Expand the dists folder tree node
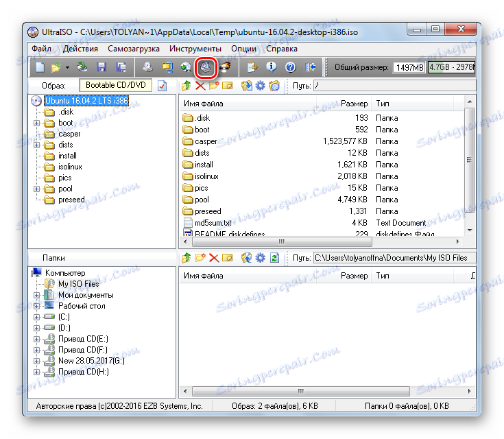 [x=36, y=145]
